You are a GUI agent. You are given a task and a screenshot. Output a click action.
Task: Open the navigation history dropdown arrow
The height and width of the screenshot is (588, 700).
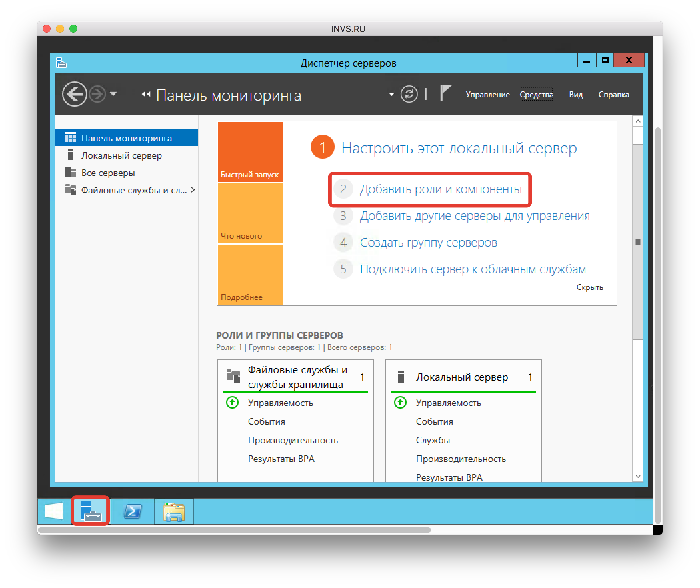[x=113, y=94]
